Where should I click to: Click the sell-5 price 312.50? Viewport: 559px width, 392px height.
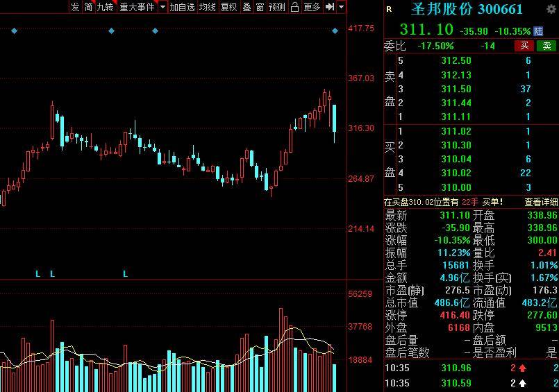(x=456, y=60)
